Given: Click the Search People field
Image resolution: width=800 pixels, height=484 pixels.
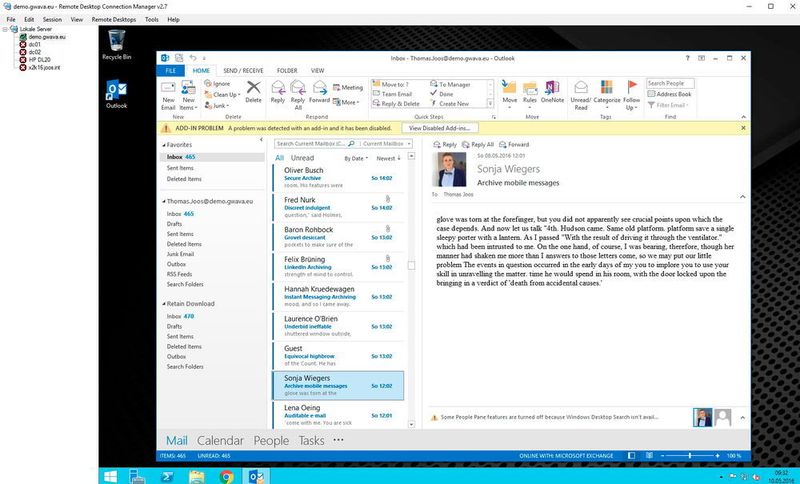Looking at the screenshot, I should coord(670,83).
